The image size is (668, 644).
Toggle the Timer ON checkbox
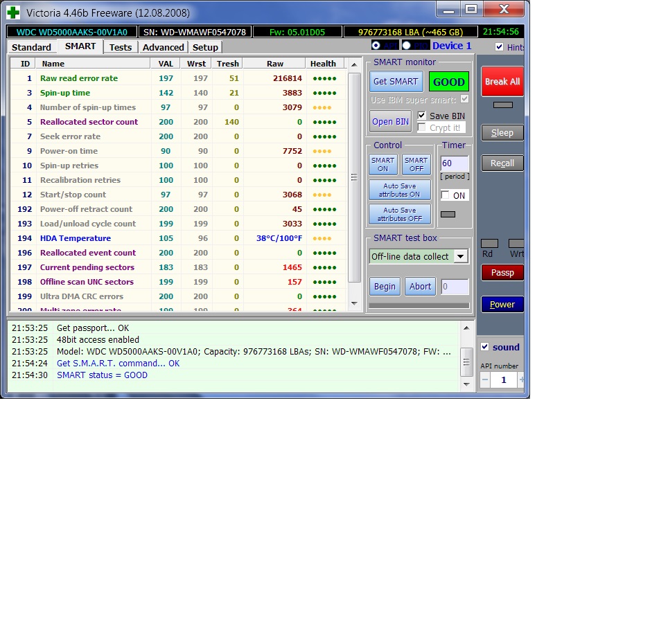[446, 195]
